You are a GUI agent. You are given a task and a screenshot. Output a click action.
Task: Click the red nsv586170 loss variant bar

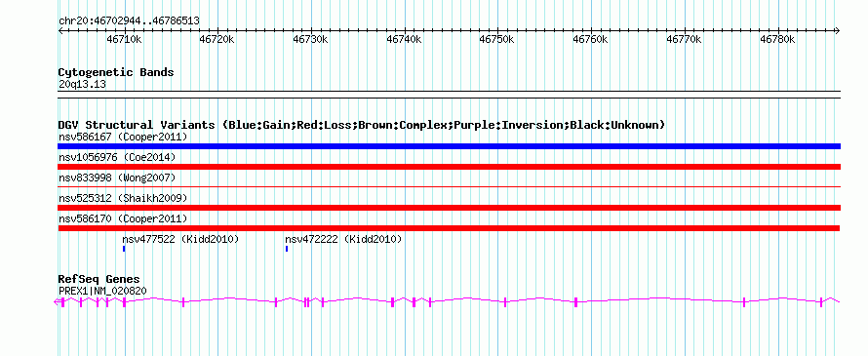(449, 228)
